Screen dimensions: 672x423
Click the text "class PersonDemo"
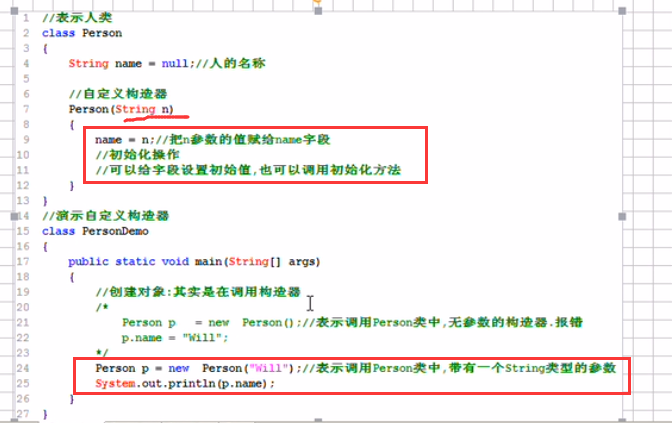(95, 231)
